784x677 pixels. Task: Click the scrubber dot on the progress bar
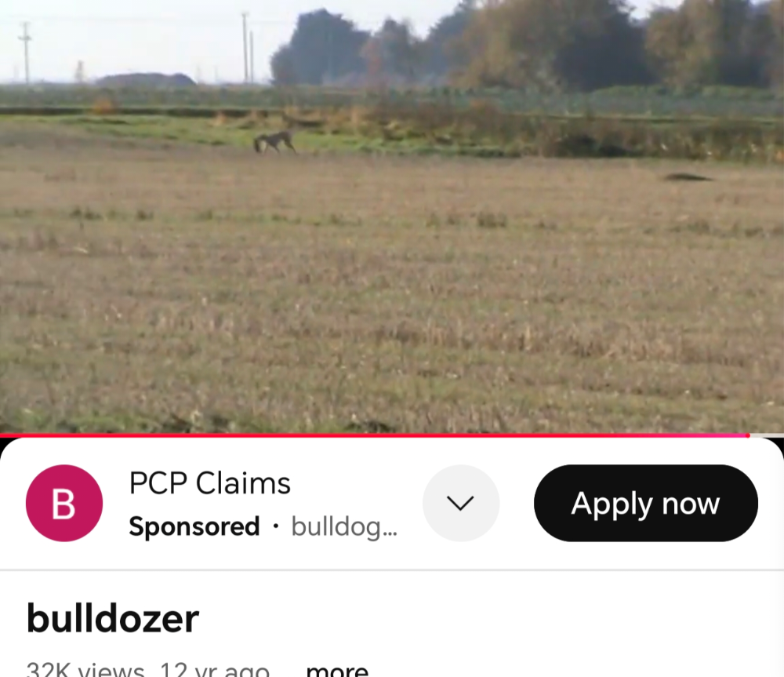click(748, 435)
